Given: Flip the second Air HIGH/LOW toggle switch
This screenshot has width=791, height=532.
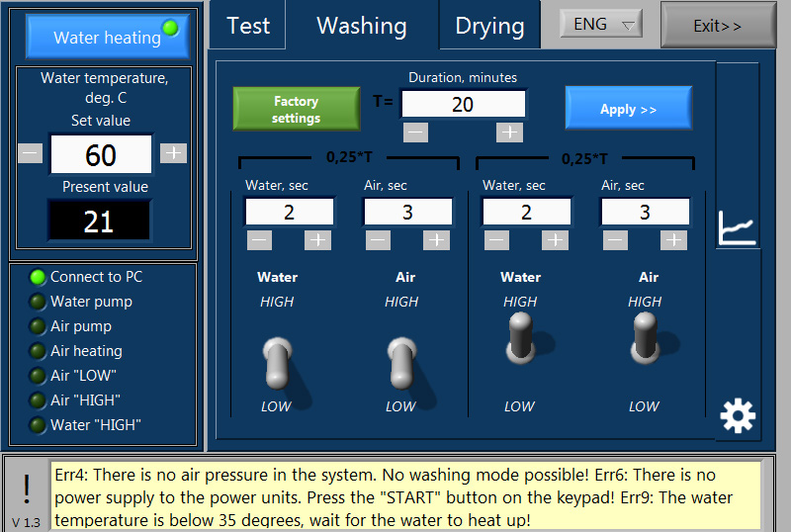Looking at the screenshot, I should [645, 338].
